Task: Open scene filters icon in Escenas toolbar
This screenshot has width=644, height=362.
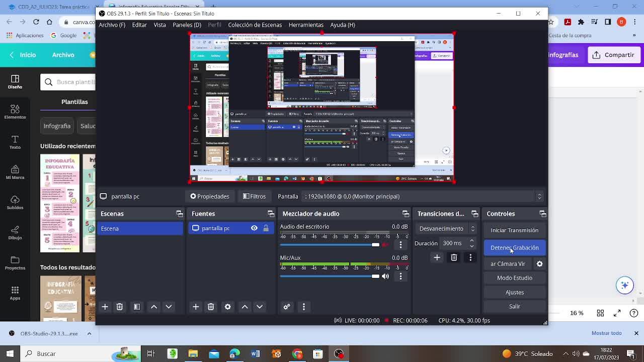Action: click(137, 307)
